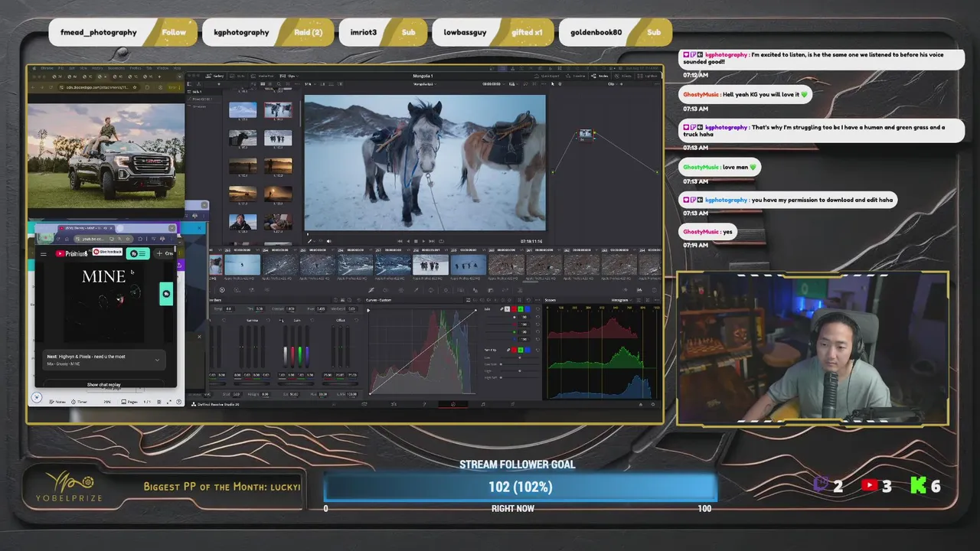Viewport: 980px width, 551px height.
Task: Toggle Soft Clip red channel button
Action: coord(514,350)
